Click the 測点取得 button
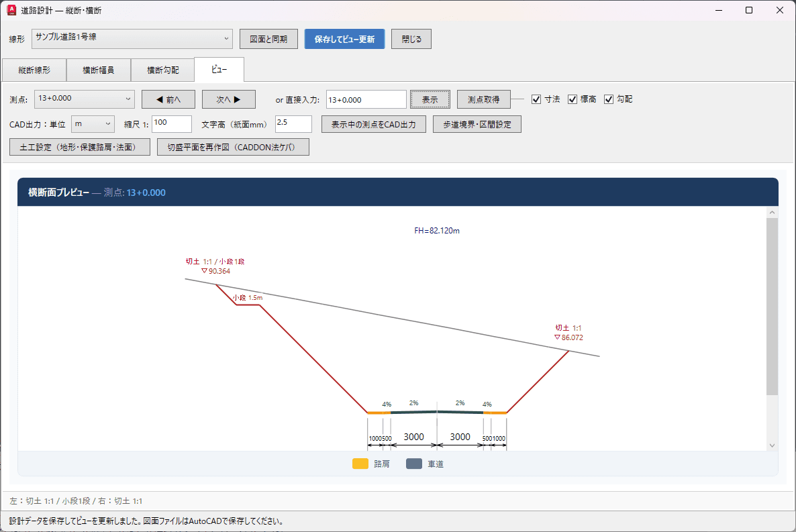This screenshot has width=796, height=532. coord(484,99)
